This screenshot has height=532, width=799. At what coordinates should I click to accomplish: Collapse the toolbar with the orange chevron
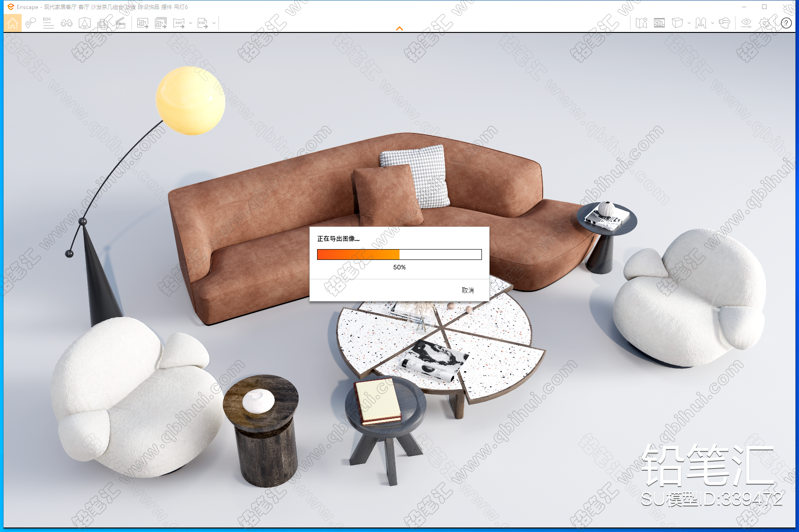pos(399,28)
